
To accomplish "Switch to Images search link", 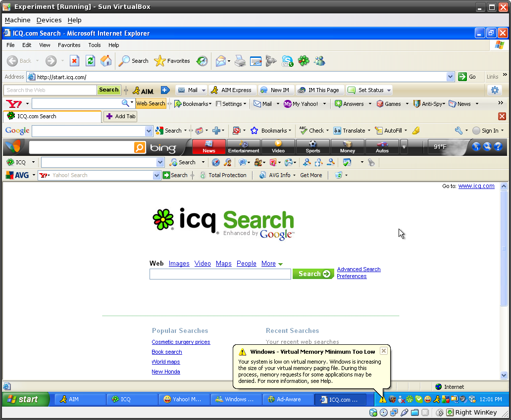I will pos(179,263).
